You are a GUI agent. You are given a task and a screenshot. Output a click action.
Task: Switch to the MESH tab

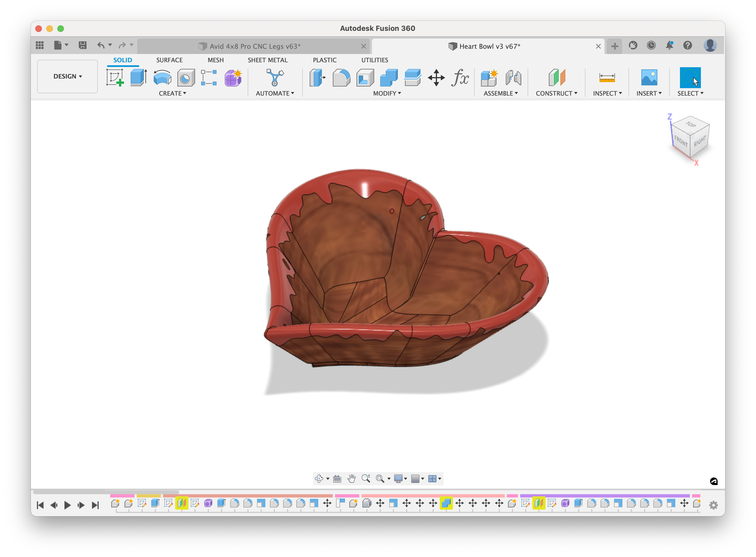point(215,60)
